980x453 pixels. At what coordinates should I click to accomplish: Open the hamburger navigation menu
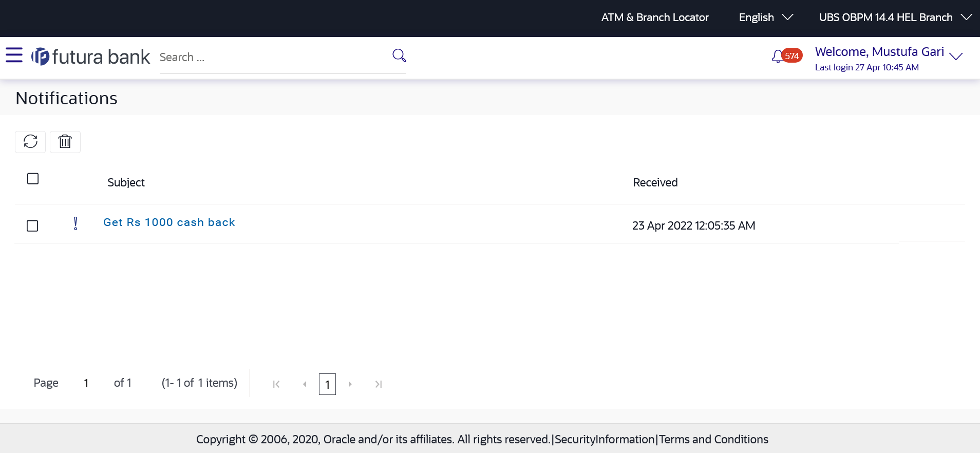(14, 55)
